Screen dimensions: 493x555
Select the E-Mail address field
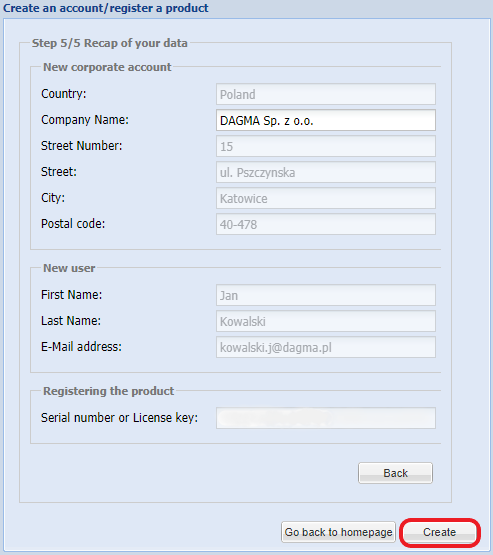326,347
